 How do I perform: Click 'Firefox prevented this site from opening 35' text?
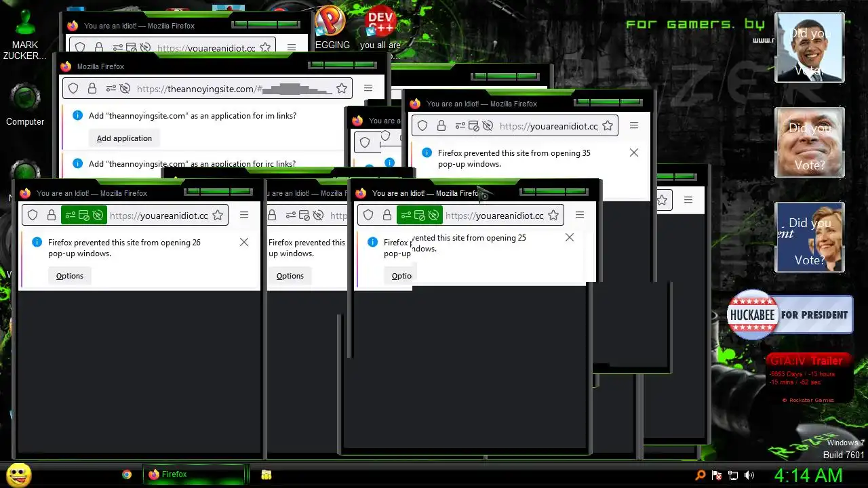coord(514,153)
